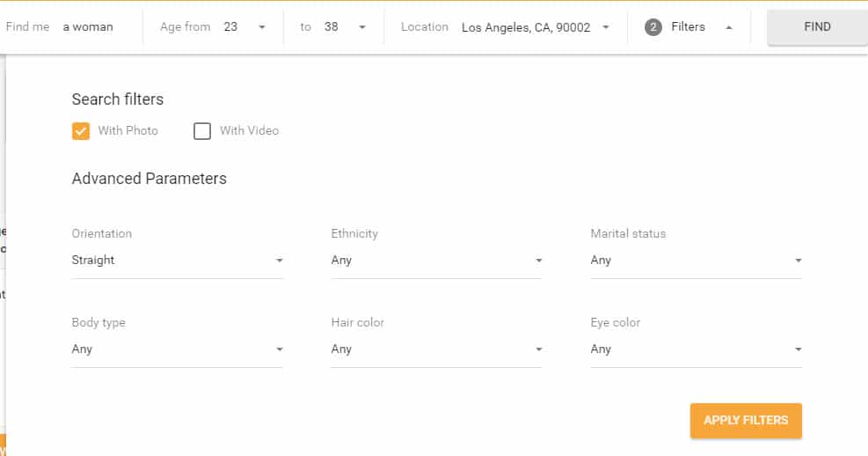Viewport: 868px width, 456px height.
Task: Open the Hair color dropdown
Action: 436,349
